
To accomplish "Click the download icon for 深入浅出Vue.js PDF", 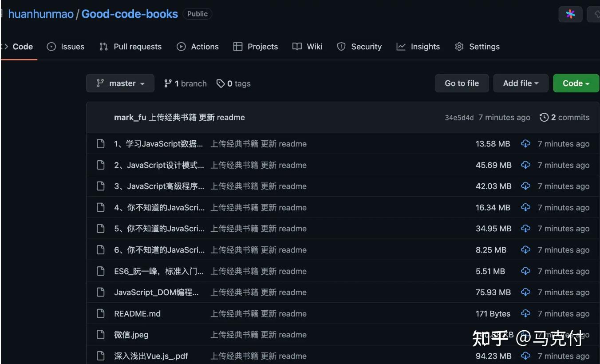I will 525,356.
